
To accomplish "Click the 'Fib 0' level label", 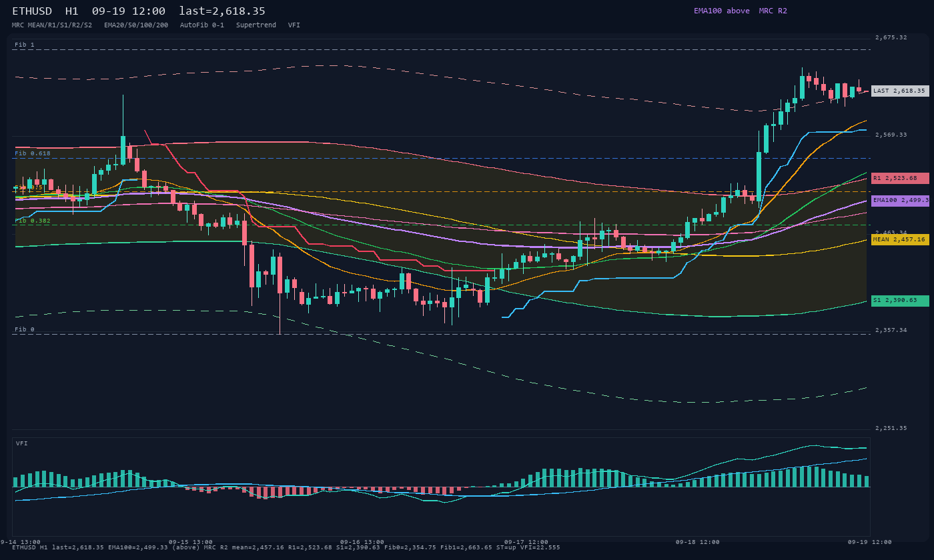I will pyautogui.click(x=25, y=329).
